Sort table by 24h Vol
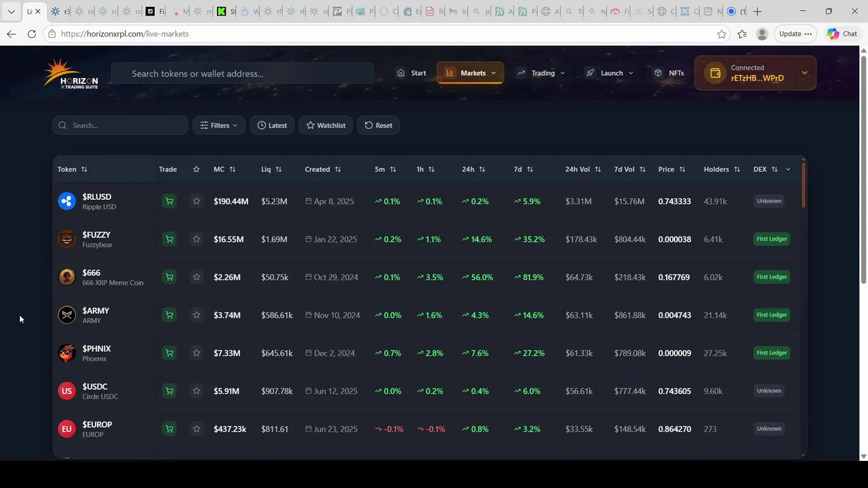This screenshot has width=868, height=488. (x=583, y=169)
